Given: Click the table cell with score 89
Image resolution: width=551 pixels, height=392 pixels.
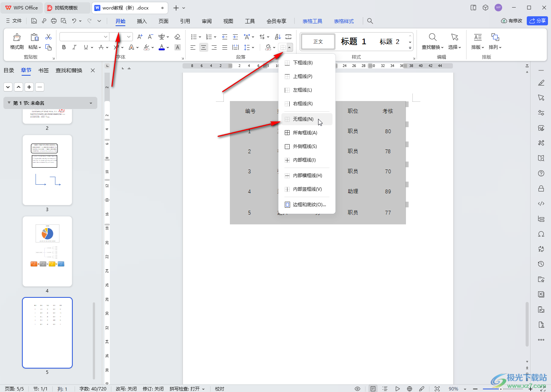Looking at the screenshot, I should 388,191.
